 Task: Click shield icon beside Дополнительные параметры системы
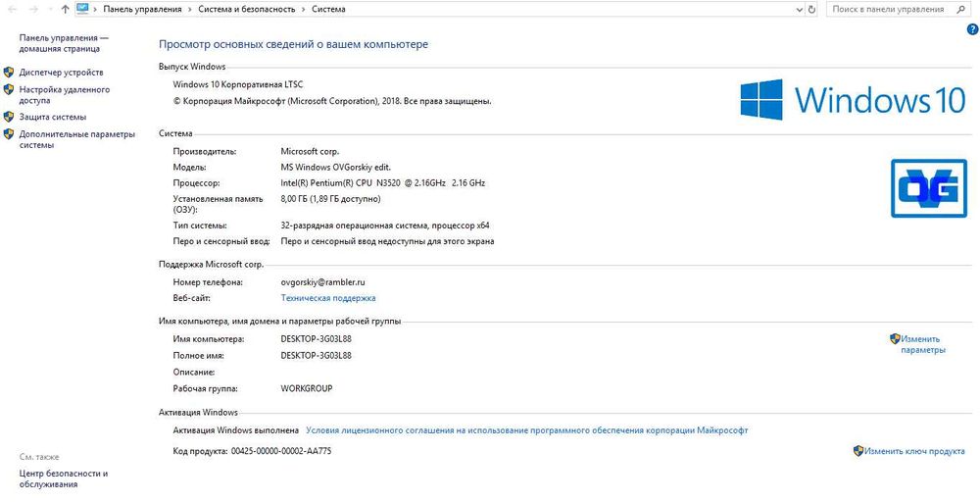(x=9, y=133)
